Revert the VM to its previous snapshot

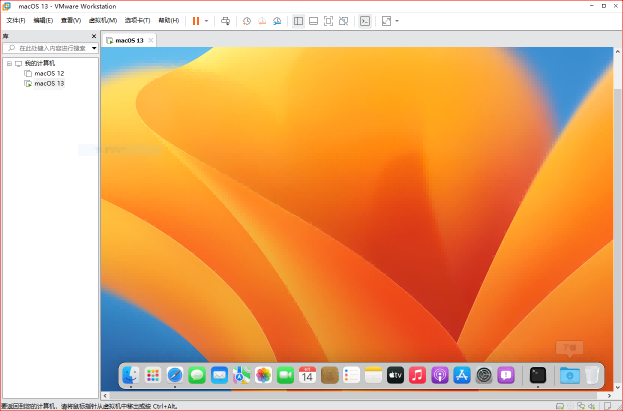click(x=262, y=21)
